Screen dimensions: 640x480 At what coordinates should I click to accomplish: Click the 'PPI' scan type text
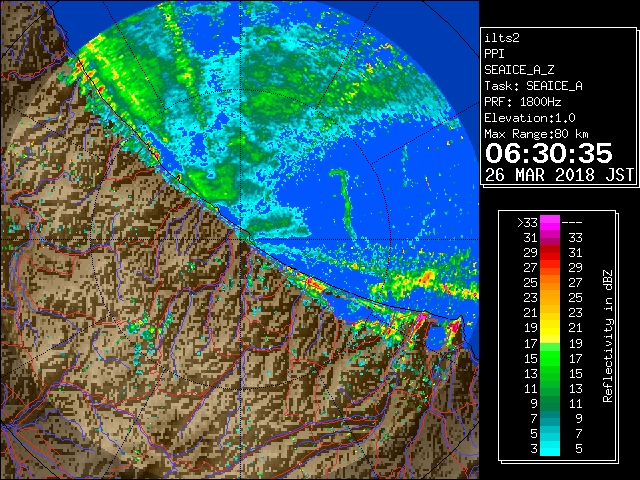tap(494, 54)
